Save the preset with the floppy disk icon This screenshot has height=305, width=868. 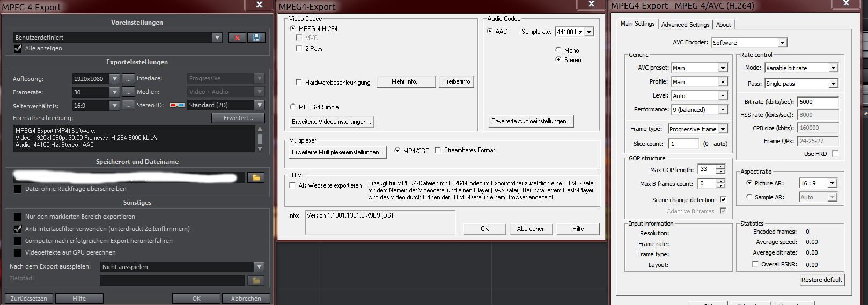256,38
